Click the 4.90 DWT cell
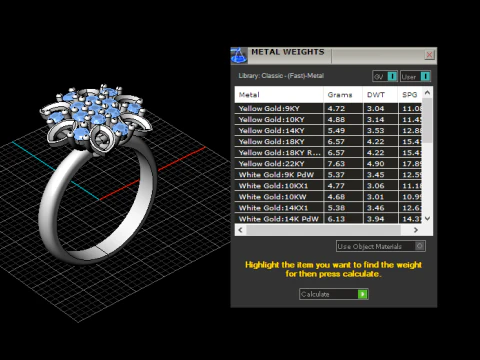The width and height of the screenshot is (480, 360). coord(381,163)
